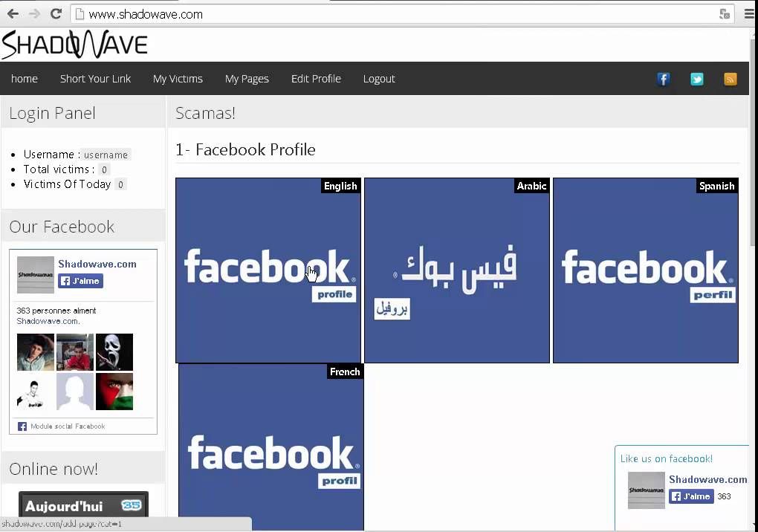Click J'aime button in sidebar Facebook widget
This screenshot has height=532, width=758.
80,281
